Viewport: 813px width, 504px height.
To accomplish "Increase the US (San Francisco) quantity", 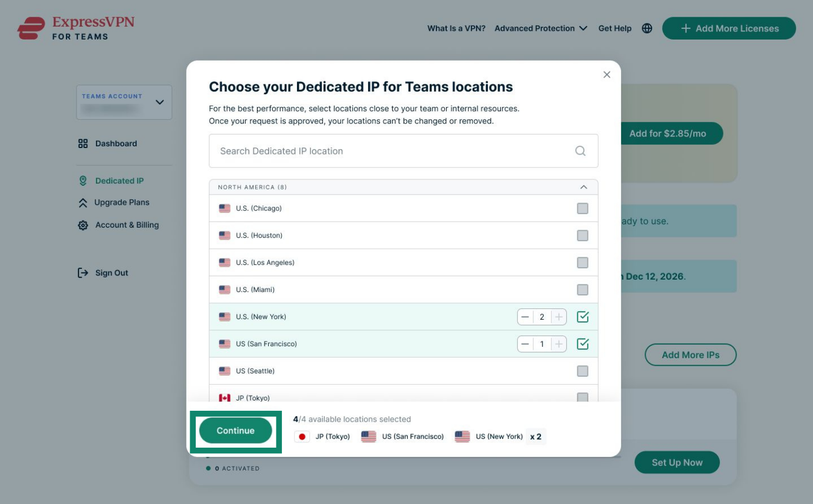I will [559, 344].
